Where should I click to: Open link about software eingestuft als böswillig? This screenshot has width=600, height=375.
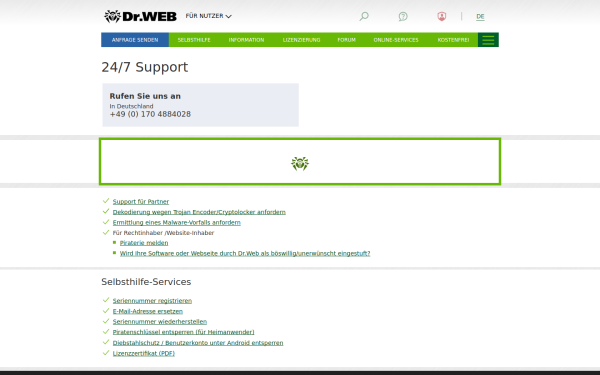pos(245,253)
